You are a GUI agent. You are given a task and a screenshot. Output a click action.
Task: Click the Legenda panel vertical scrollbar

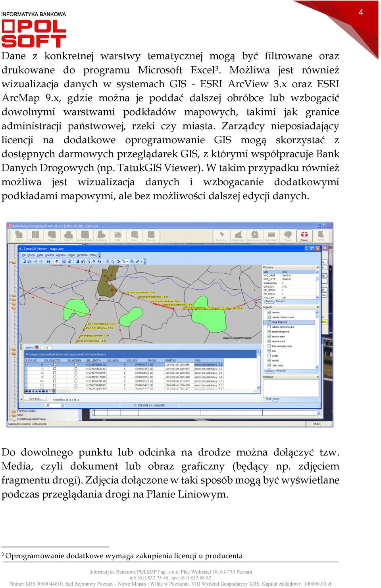click(x=317, y=339)
